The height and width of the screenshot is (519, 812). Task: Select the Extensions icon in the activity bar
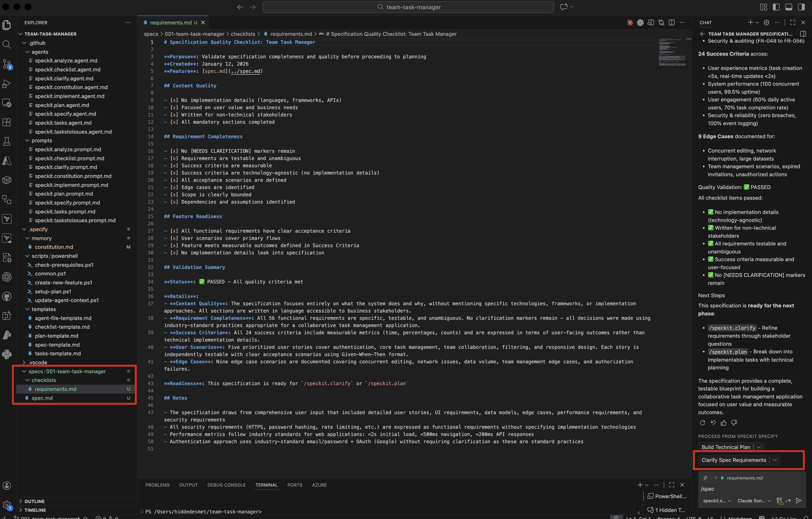(x=7, y=122)
